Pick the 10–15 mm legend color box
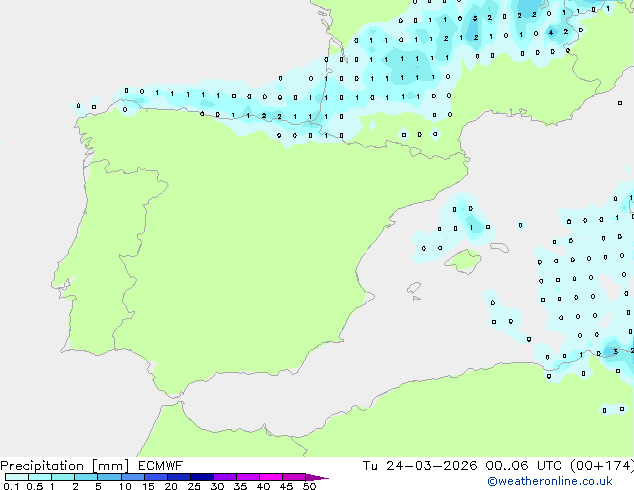The height and width of the screenshot is (490, 634). click(x=132, y=477)
